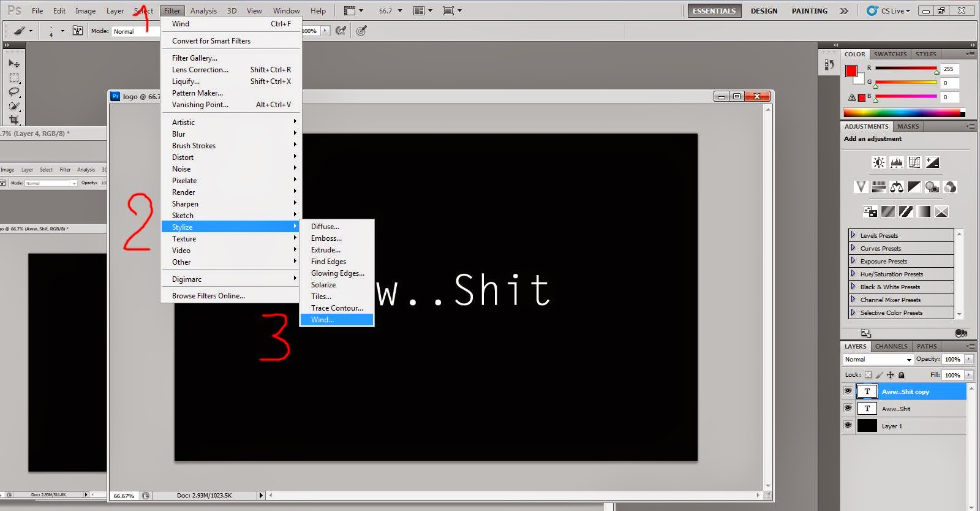This screenshot has width=980, height=511.
Task: Switch to Painting workspace
Action: pos(809,11)
